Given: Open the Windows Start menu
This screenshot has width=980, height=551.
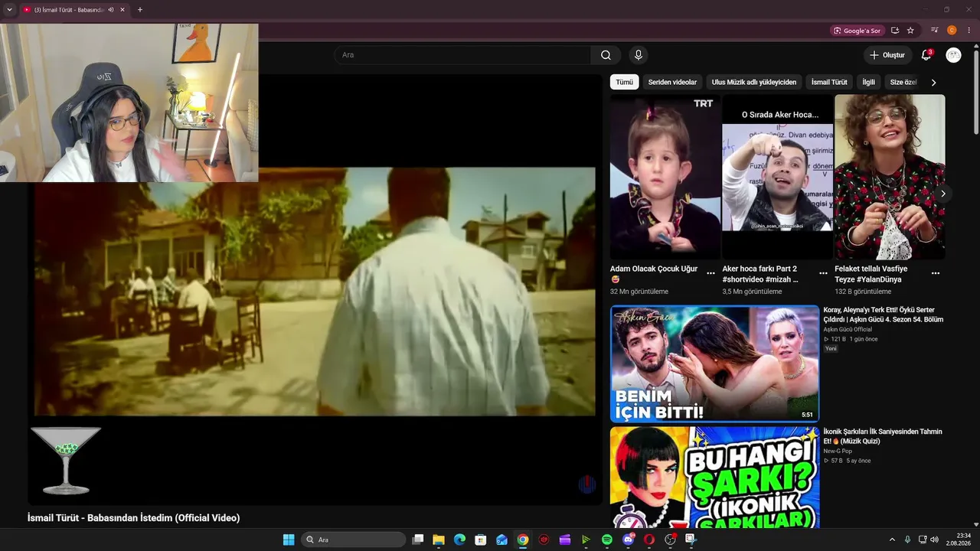Looking at the screenshot, I should (x=289, y=540).
